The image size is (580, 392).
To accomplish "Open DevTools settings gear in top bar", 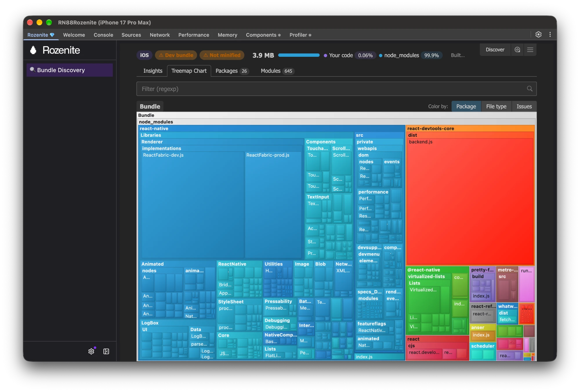I will point(538,34).
